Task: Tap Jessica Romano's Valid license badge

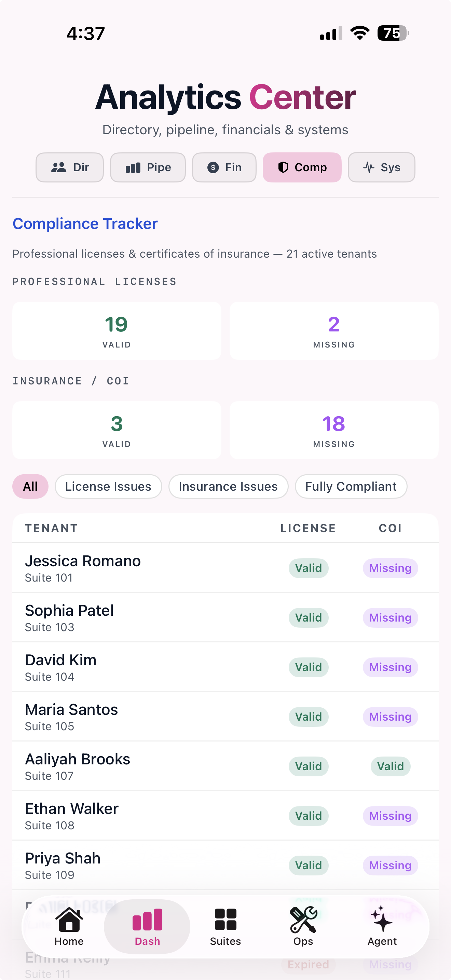Action: coord(309,568)
